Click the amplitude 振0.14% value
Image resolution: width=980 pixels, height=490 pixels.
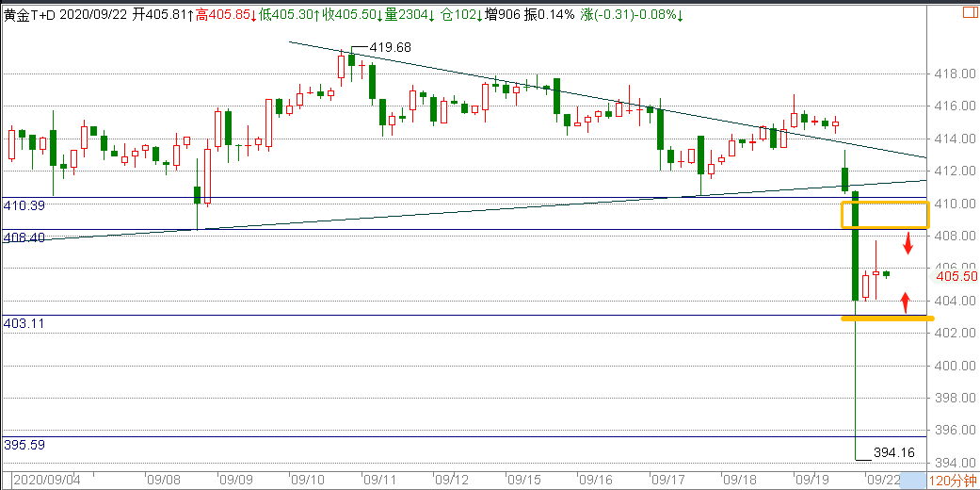[x=548, y=14]
